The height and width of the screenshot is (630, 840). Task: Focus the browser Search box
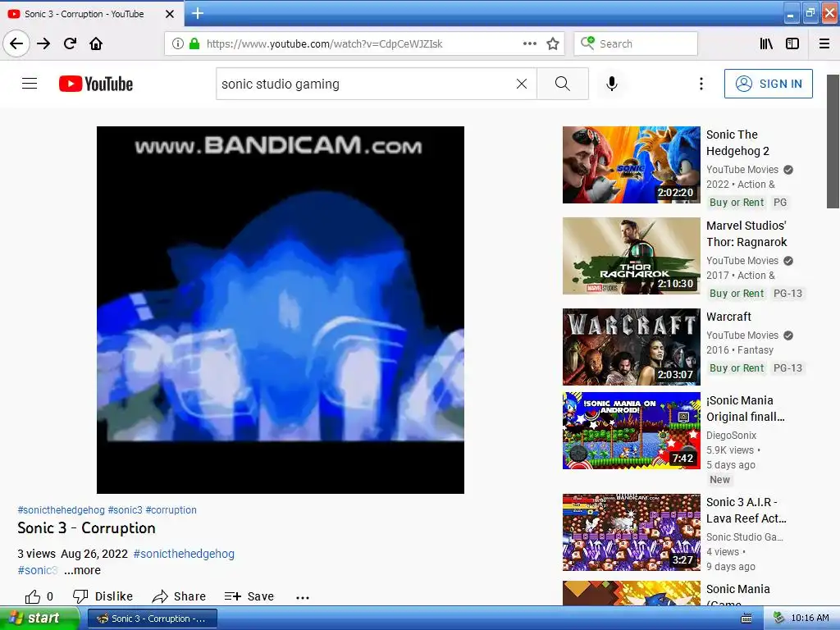(x=636, y=43)
